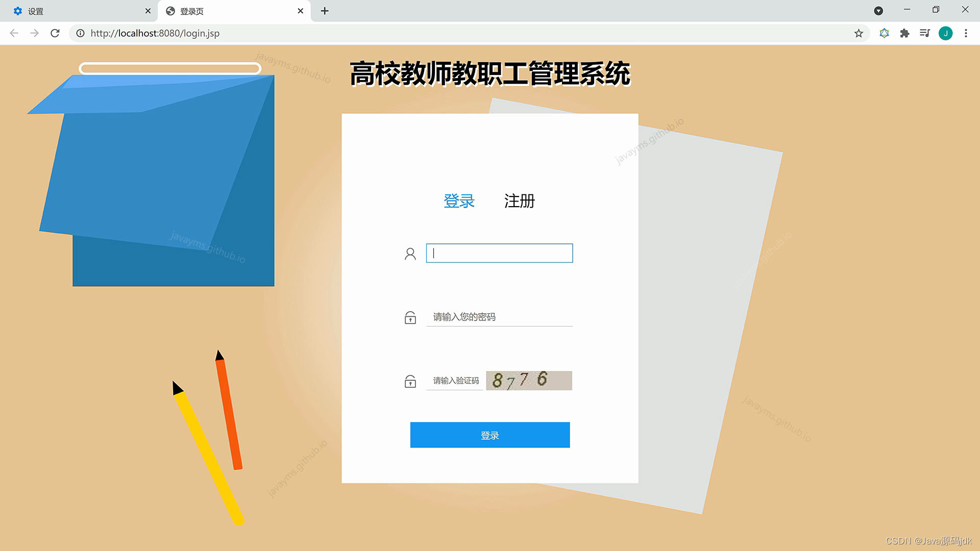Image resolution: width=980 pixels, height=551 pixels.
Task: Open the browser extensions puzzle icon
Action: pos(904,33)
